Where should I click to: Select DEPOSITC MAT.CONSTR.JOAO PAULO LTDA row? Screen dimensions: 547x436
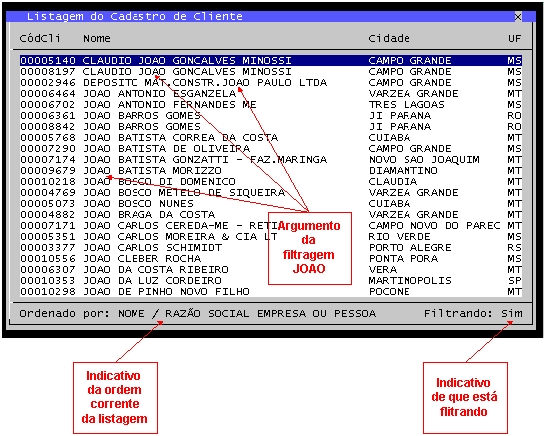pos(271,83)
